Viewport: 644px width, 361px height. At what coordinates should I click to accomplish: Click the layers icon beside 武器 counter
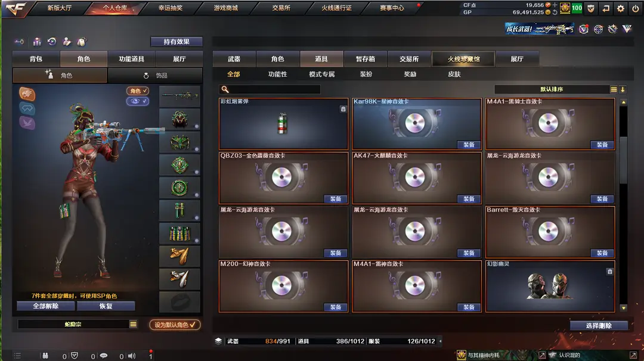click(218, 341)
